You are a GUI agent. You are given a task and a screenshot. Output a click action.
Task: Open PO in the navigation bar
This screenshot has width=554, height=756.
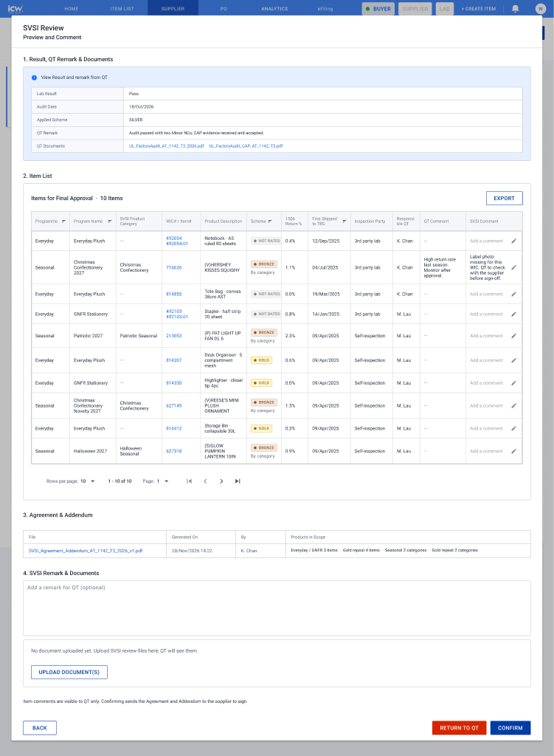(x=224, y=9)
